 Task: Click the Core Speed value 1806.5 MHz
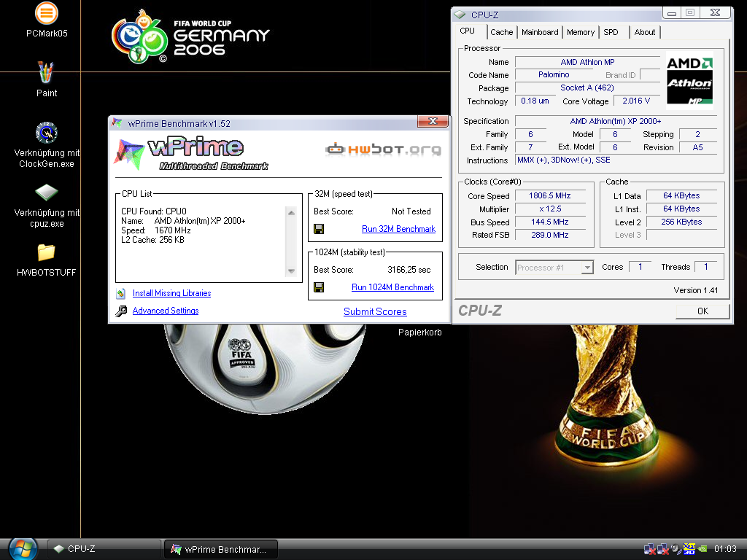(550, 195)
